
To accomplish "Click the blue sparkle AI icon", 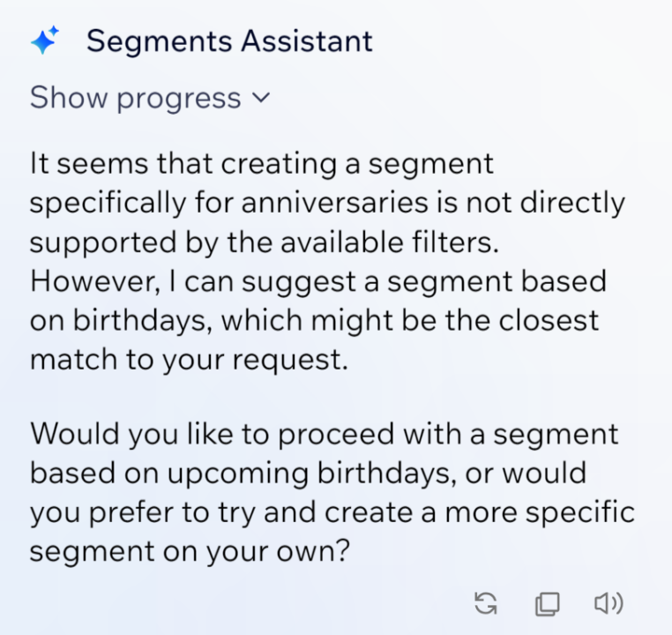I will pyautogui.click(x=45, y=41).
